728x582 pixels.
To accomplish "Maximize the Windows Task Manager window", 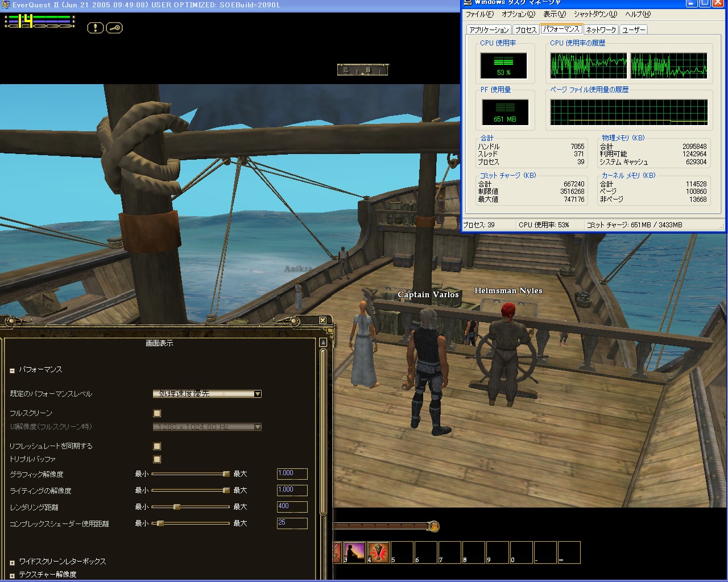I will (x=705, y=3).
